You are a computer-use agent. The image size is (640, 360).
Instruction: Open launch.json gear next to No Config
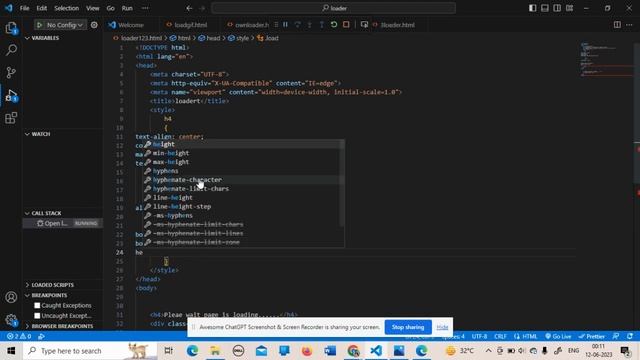tap(94, 25)
